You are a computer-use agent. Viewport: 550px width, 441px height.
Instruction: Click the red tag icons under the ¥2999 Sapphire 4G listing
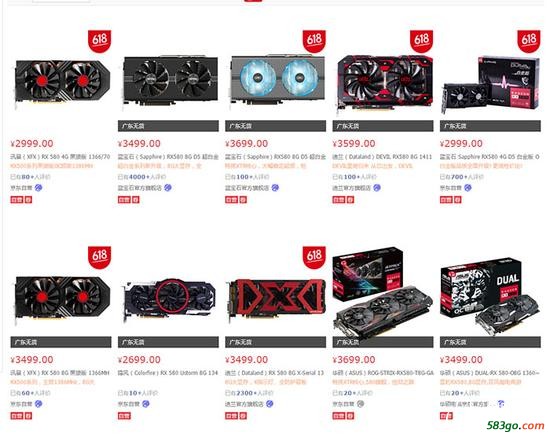click(451, 200)
